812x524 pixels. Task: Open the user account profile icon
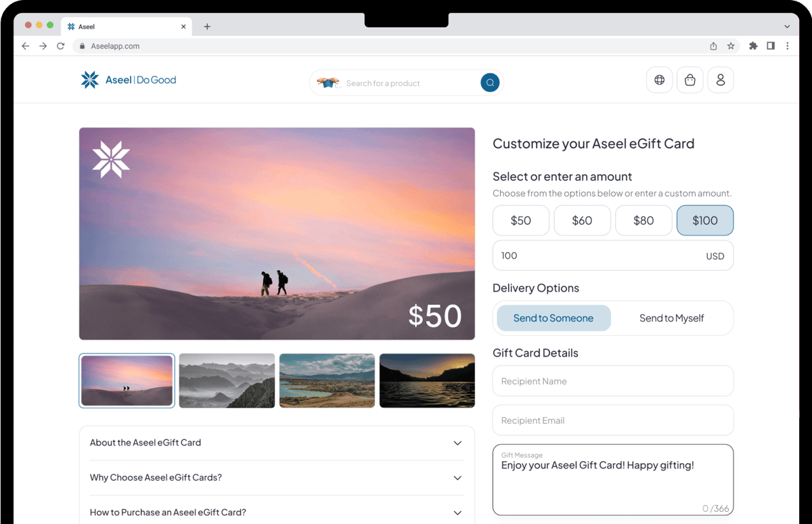(x=720, y=80)
